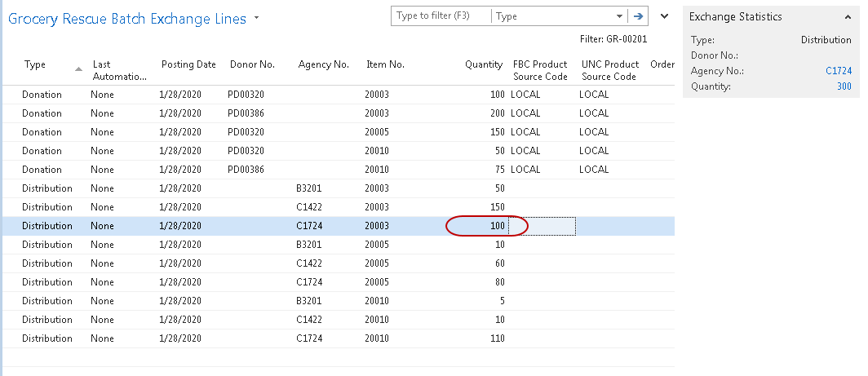The height and width of the screenshot is (376, 868).
Task: Select the highlighted quantity cell showing 100
Action: pyautogui.click(x=486, y=226)
